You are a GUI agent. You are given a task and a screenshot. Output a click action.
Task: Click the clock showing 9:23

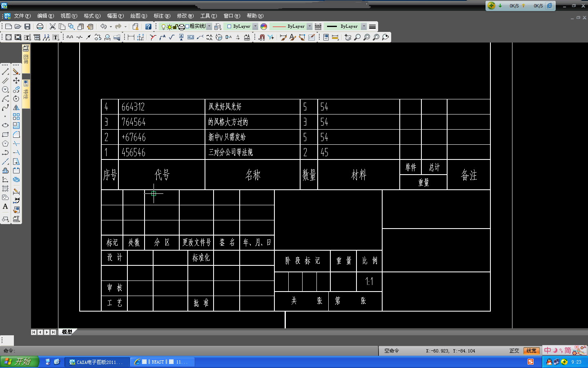[x=576, y=362]
